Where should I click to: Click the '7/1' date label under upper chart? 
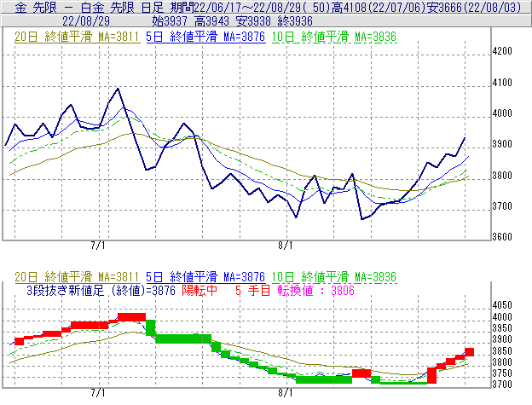coord(98,246)
